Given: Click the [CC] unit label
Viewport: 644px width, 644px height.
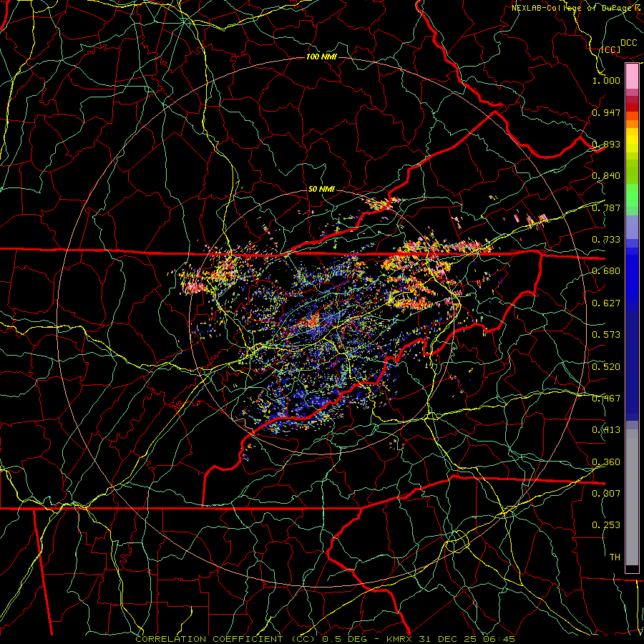Looking at the screenshot, I should click(611, 49).
